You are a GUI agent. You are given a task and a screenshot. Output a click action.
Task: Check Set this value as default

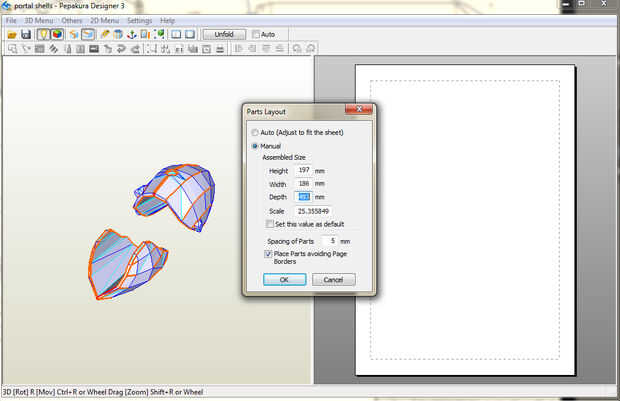(270, 224)
